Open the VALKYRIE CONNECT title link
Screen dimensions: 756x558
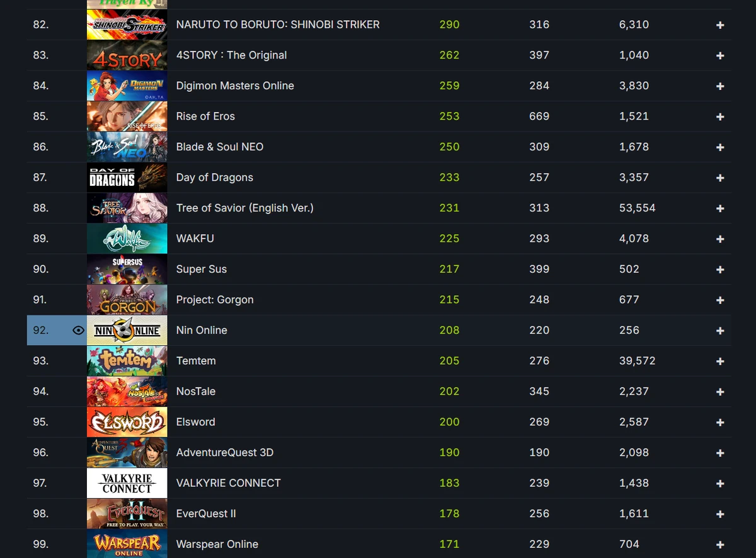[x=229, y=483]
